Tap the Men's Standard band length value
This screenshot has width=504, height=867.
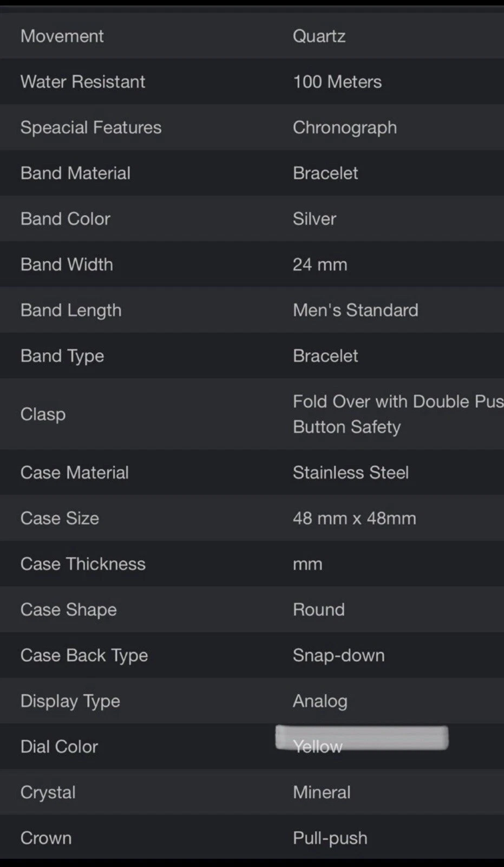(x=355, y=310)
